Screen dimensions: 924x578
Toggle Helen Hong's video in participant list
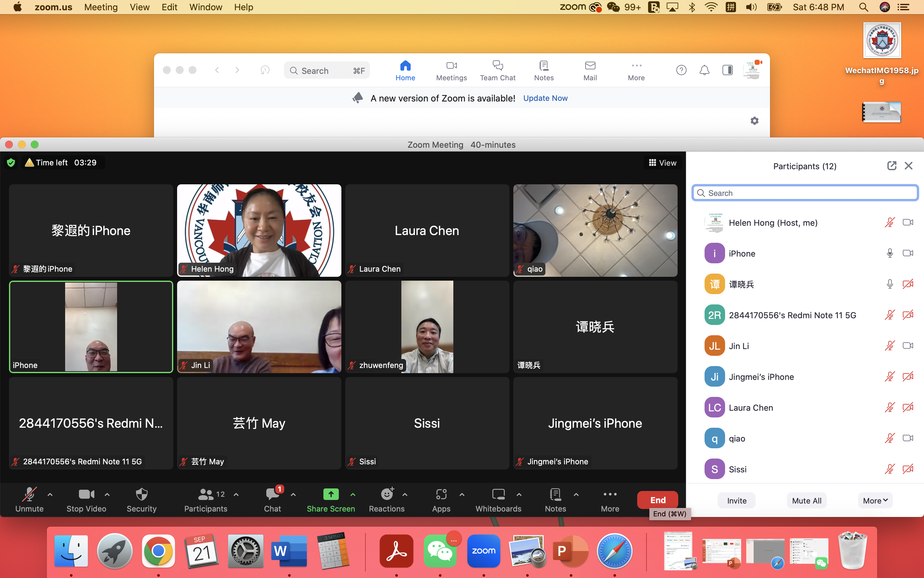pos(908,223)
